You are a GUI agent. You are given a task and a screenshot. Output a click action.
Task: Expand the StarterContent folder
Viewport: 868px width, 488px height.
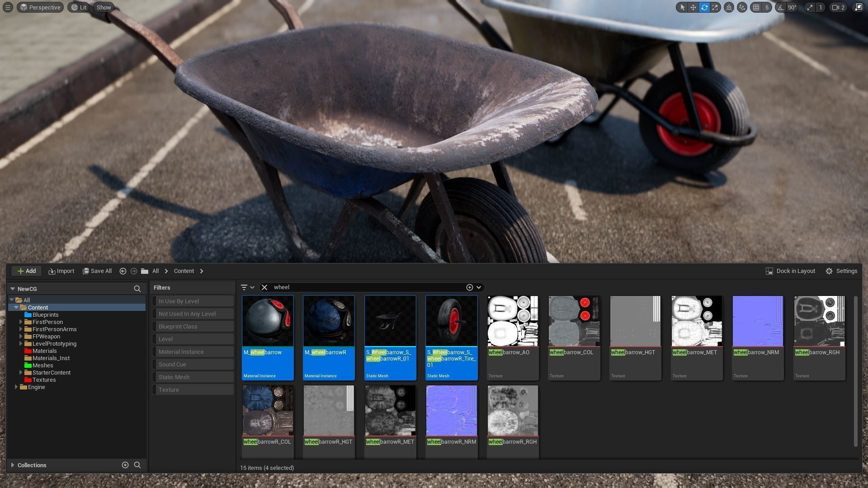coord(21,373)
